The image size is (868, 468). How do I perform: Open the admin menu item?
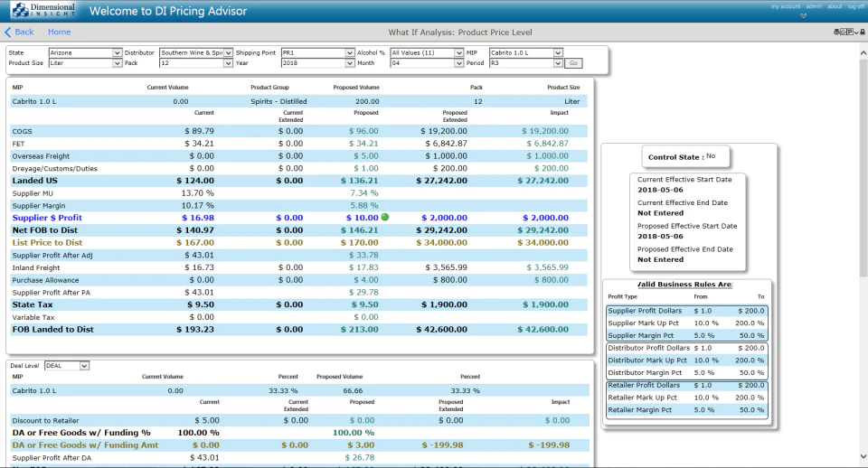(814, 6)
